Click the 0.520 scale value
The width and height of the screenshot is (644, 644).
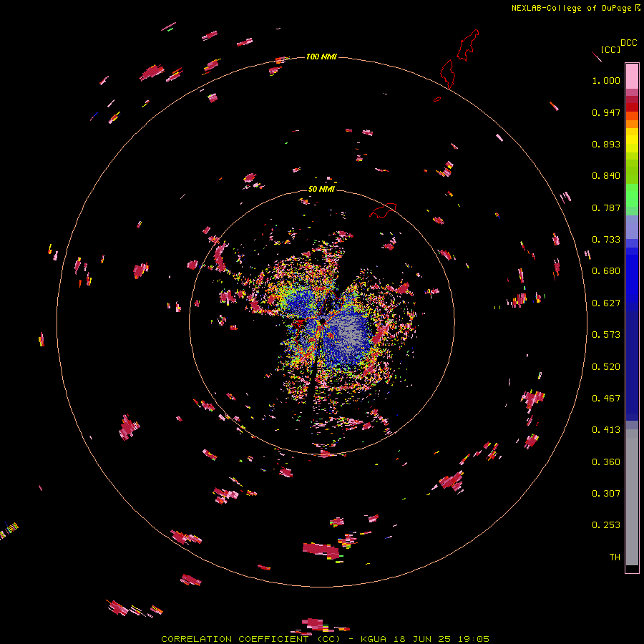(x=606, y=367)
